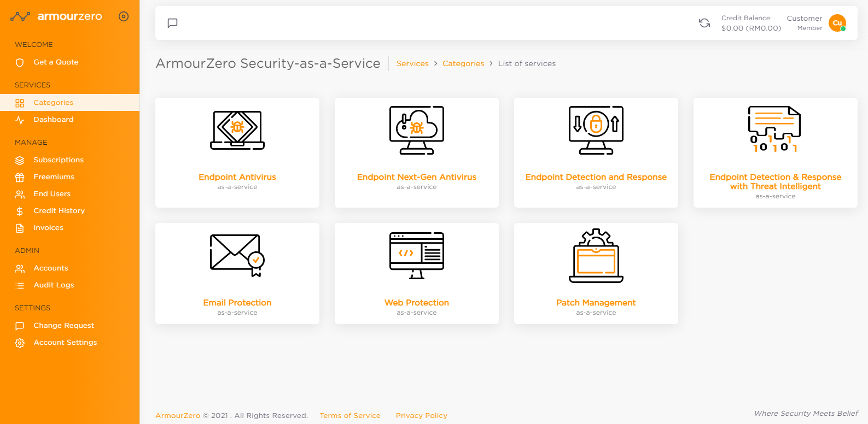Open Invoices in the sidebar
Viewport: 868px width, 424px height.
tap(69, 228)
